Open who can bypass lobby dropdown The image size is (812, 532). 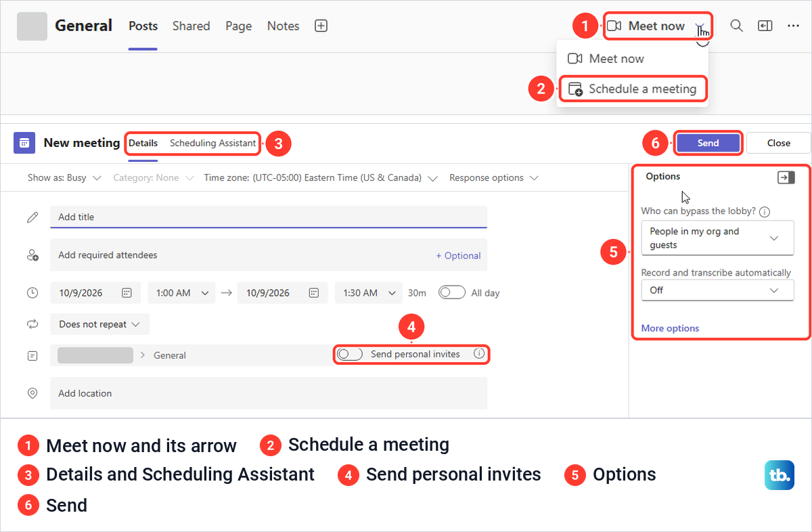[717, 238]
